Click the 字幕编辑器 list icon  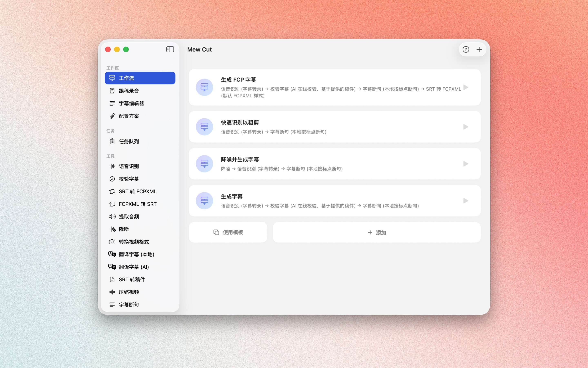pos(112,103)
